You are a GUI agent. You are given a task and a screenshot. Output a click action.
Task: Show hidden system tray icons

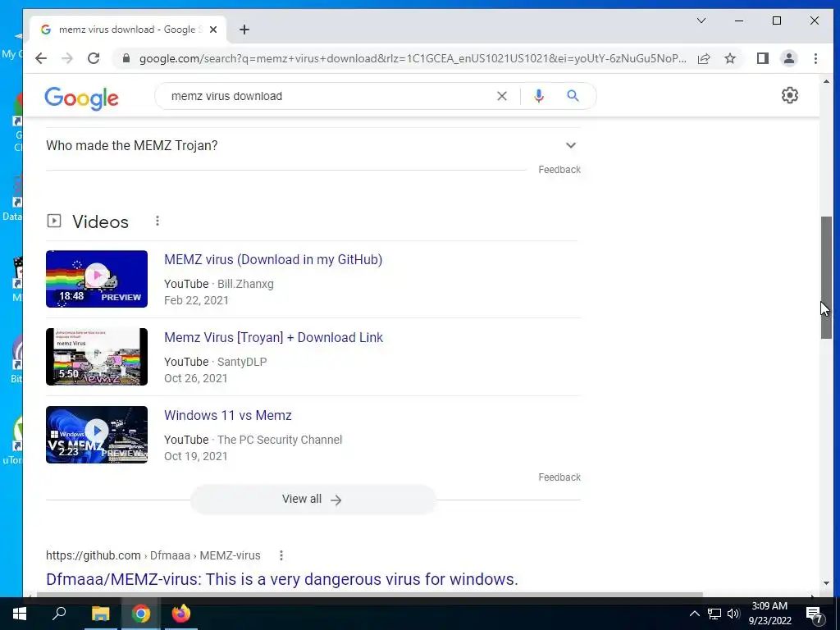click(694, 614)
